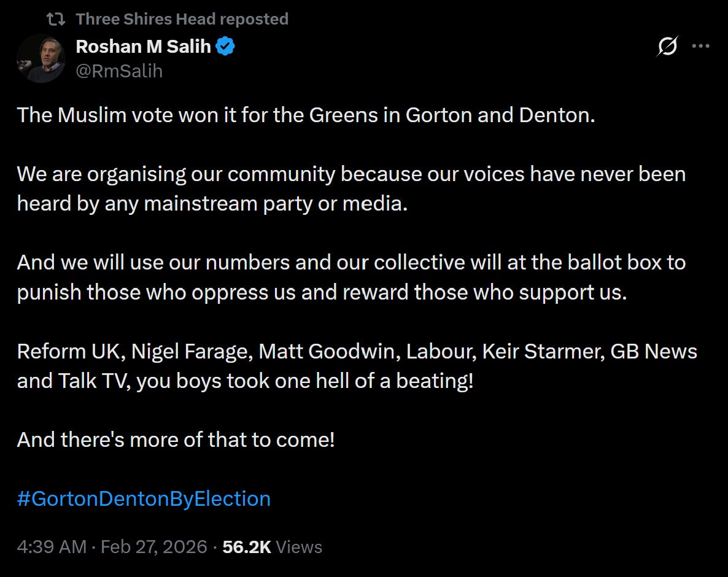Click the repost arrows icon above the post
Viewport: 728px width, 577px height.
coord(56,20)
